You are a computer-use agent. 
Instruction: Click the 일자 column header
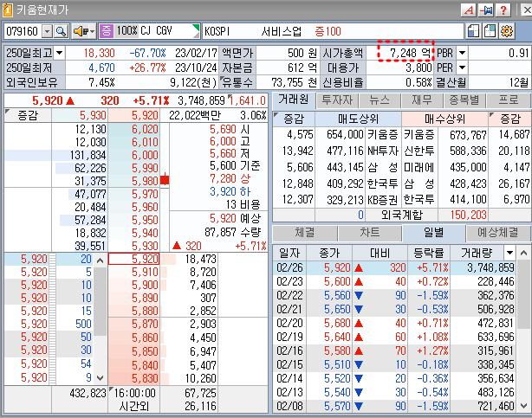(x=289, y=253)
